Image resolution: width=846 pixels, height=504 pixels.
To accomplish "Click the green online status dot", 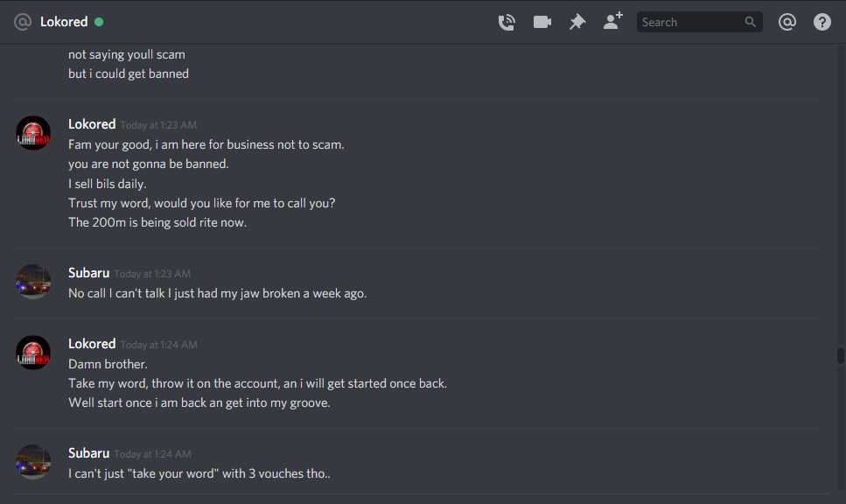I will 99,22.
